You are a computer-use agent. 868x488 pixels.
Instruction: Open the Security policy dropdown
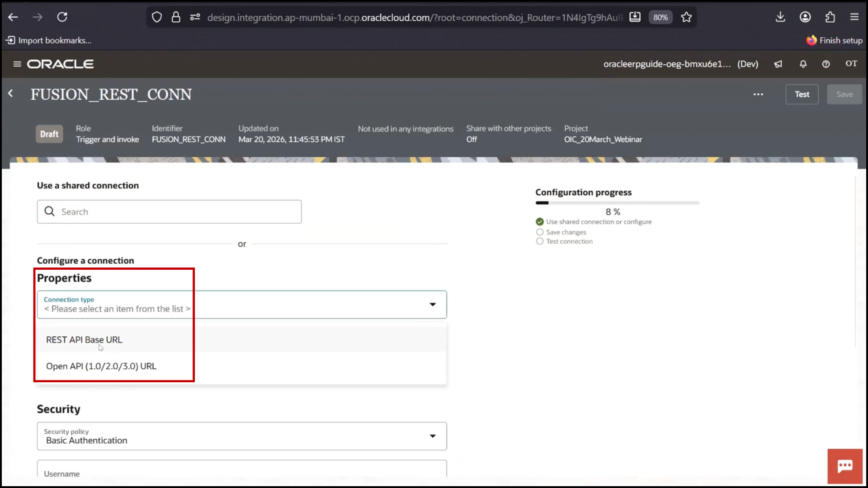point(242,436)
